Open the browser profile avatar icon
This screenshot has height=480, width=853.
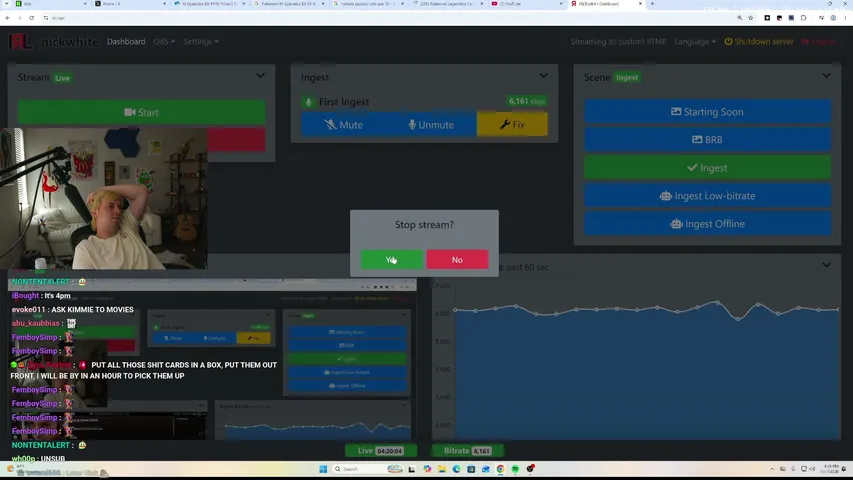click(x=833, y=18)
